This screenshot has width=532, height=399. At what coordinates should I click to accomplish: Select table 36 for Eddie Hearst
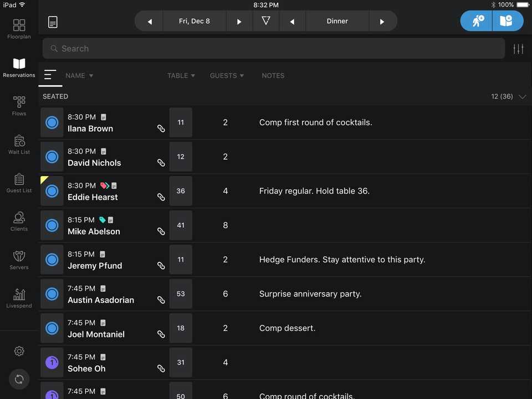click(x=181, y=191)
